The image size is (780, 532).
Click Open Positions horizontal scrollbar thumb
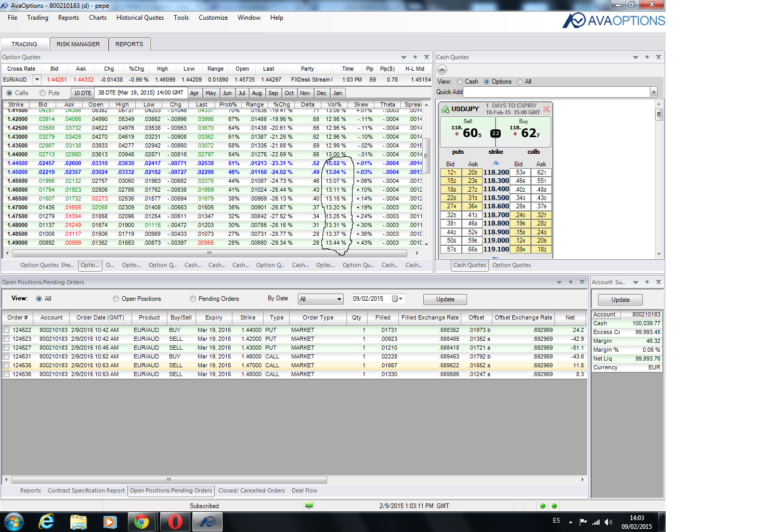click(169, 480)
